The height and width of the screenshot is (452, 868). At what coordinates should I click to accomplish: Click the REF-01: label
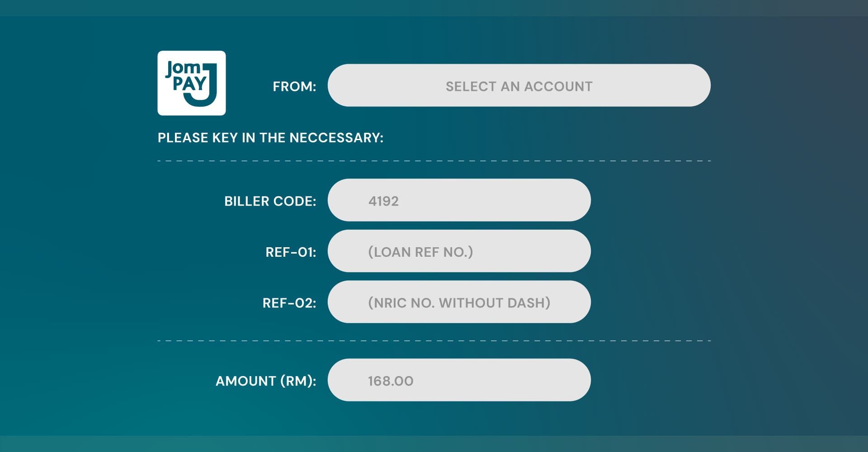[291, 252]
